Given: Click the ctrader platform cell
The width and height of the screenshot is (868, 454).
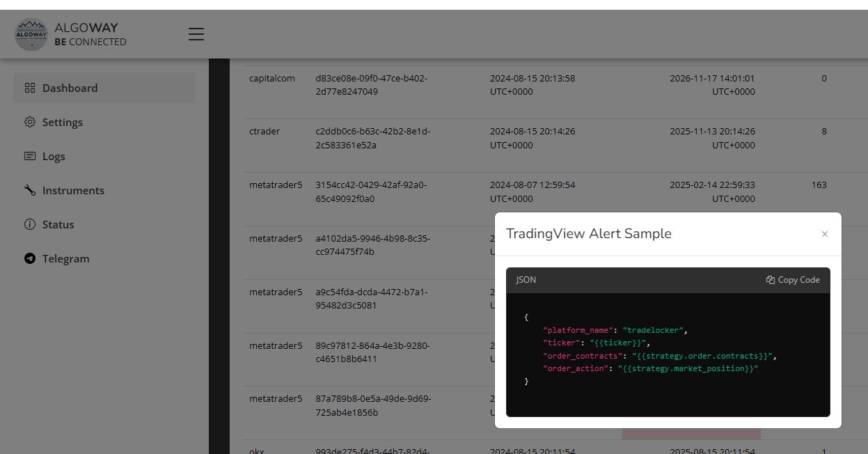Looking at the screenshot, I should click(265, 132).
